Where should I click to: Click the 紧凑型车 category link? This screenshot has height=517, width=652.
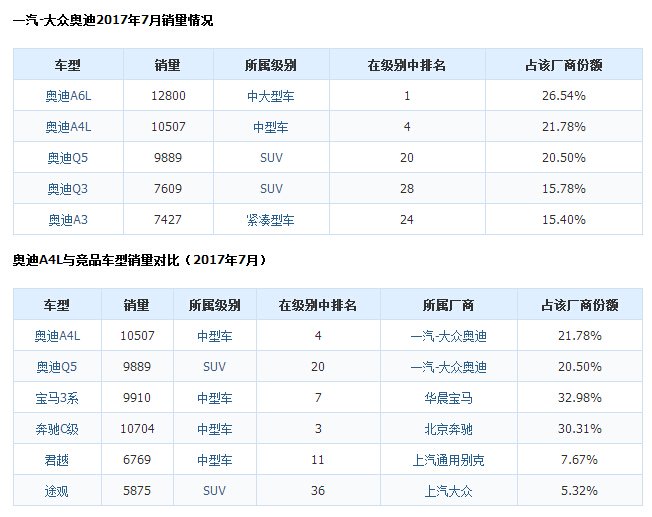[271, 220]
